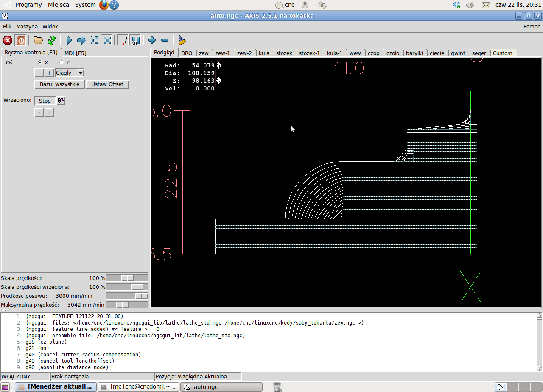Open the Plik menu
The height and width of the screenshot is (392, 543).
7,26
